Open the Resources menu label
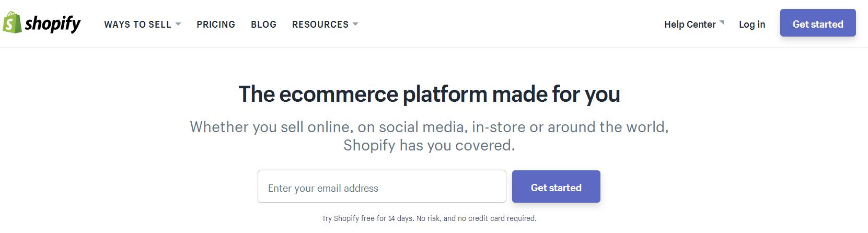 click(x=320, y=25)
